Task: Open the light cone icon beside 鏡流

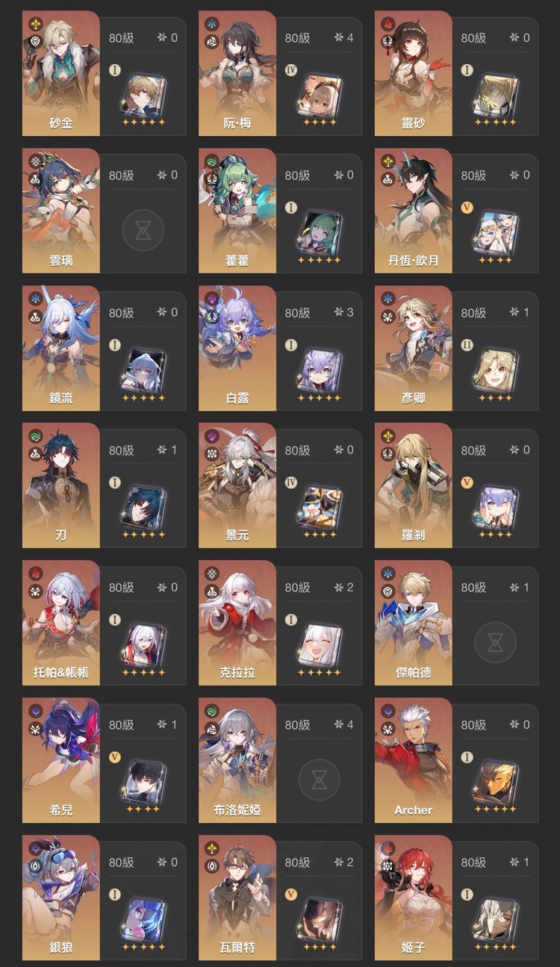Action: tap(143, 370)
